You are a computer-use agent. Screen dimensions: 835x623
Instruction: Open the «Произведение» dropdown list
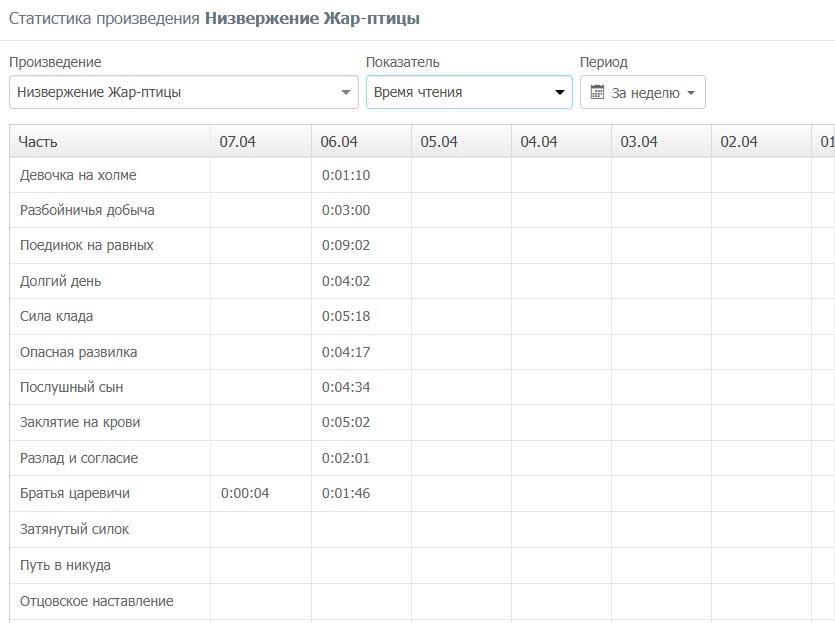coord(183,93)
